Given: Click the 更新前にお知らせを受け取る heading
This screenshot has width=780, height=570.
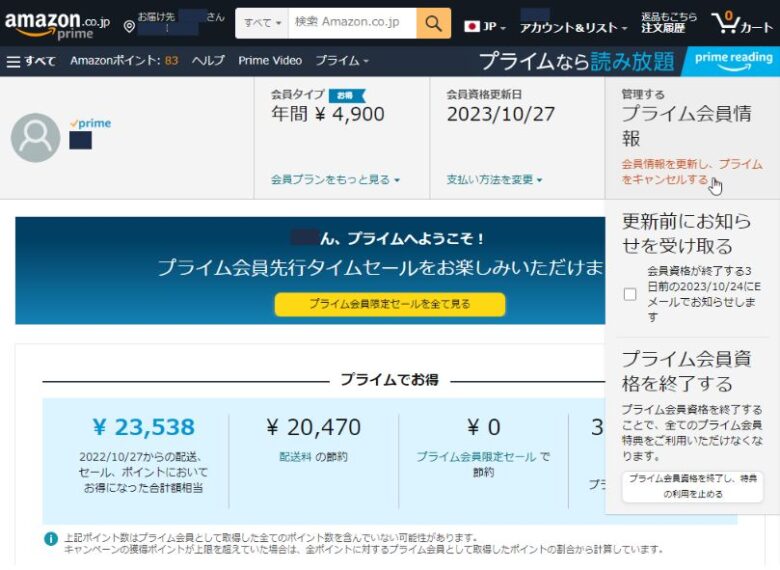Looking at the screenshot, I should (x=686, y=234).
